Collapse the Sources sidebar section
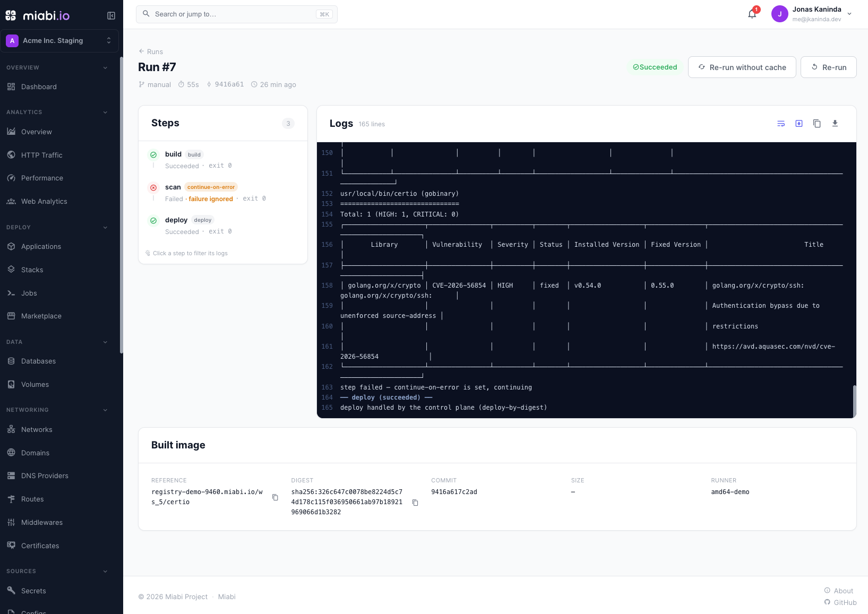The height and width of the screenshot is (614, 868). click(x=105, y=572)
